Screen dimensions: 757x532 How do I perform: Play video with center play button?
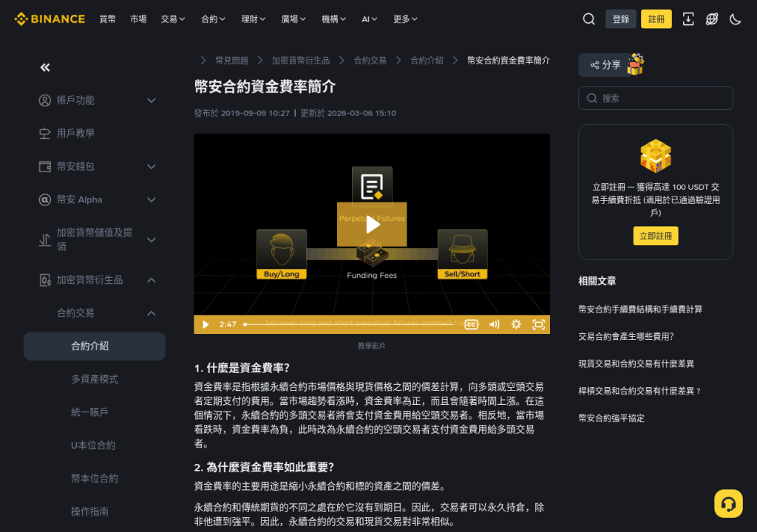coord(372,225)
